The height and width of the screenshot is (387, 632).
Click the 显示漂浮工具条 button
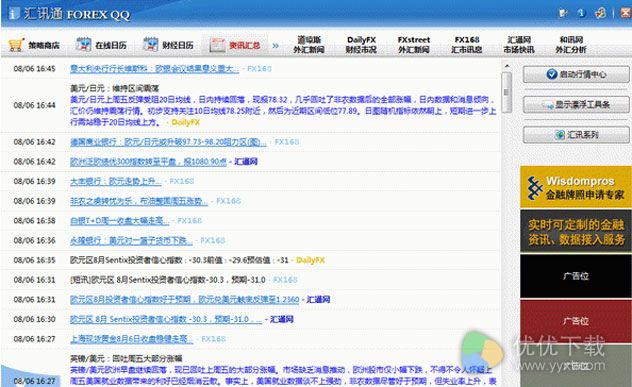pyautogui.click(x=576, y=105)
